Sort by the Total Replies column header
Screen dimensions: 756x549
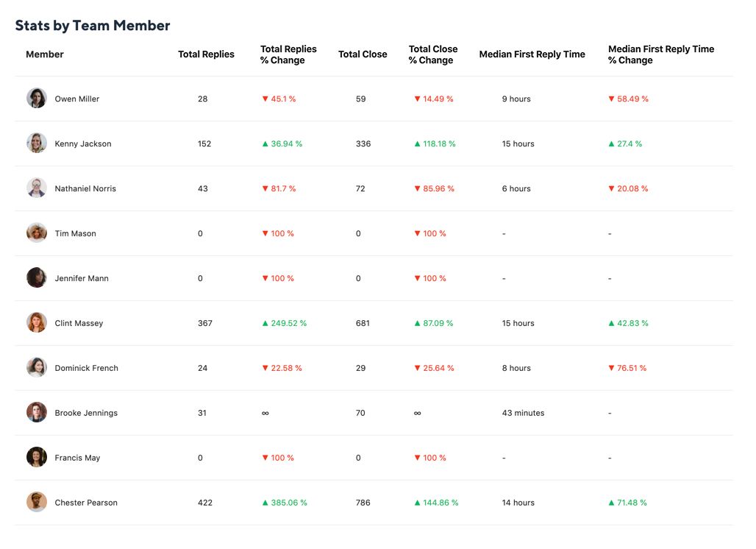(206, 54)
